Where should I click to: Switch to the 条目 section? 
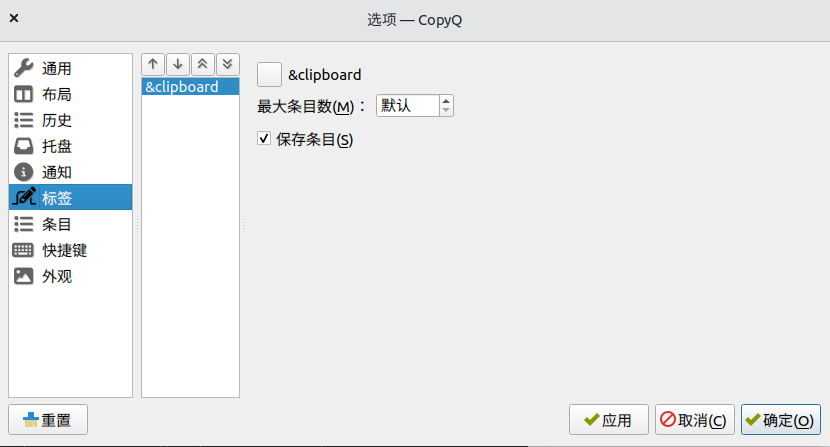coord(56,224)
